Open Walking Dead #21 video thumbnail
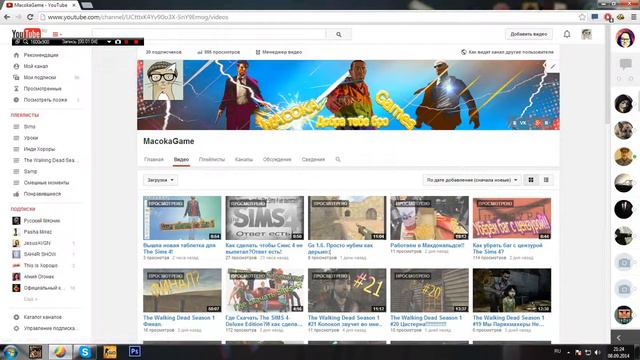The image size is (640, 360). tap(347, 290)
